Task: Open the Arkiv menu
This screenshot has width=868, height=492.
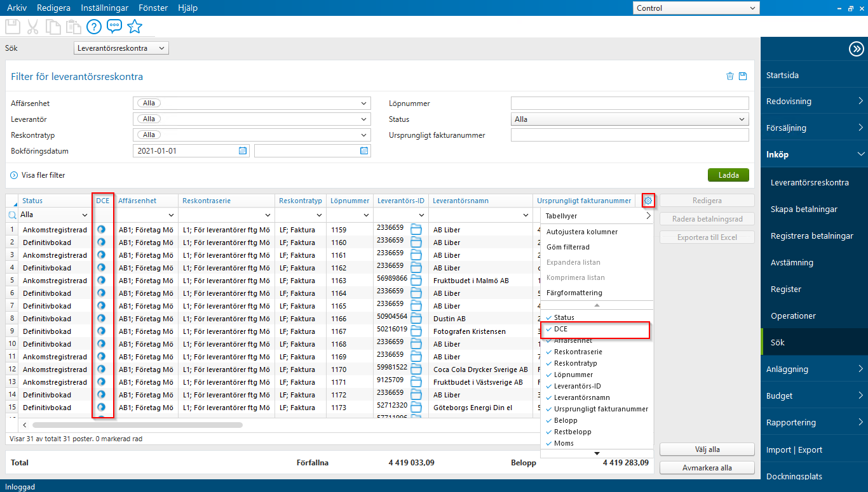Action: [17, 8]
